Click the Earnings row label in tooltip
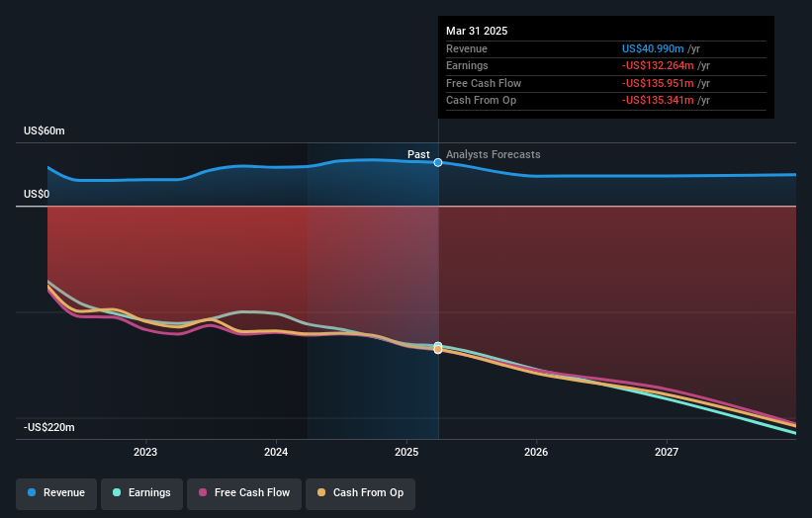This screenshot has width=812, height=518. click(x=467, y=65)
